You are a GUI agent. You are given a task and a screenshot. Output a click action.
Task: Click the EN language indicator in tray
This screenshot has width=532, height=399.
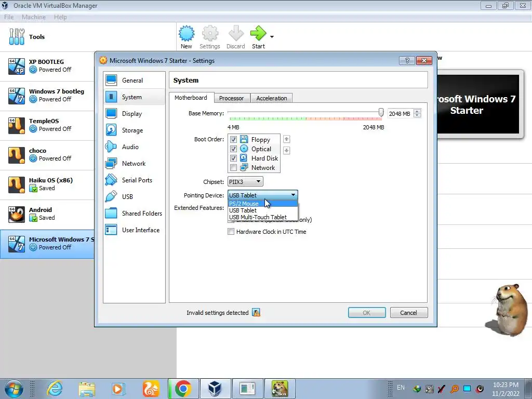point(401,388)
